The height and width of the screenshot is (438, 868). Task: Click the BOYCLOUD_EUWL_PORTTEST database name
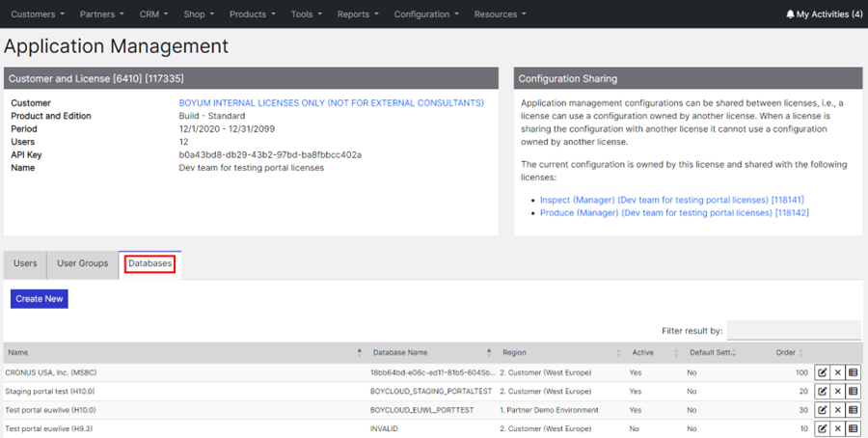[x=421, y=410]
